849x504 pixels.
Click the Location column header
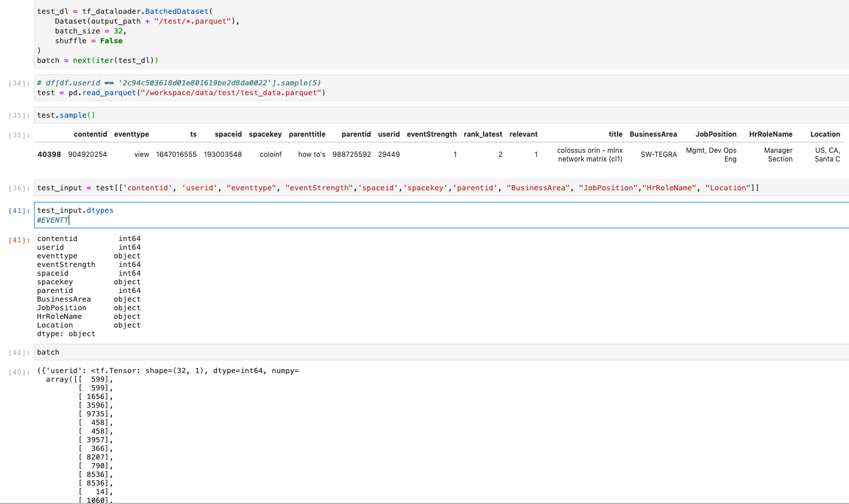pyautogui.click(x=825, y=134)
